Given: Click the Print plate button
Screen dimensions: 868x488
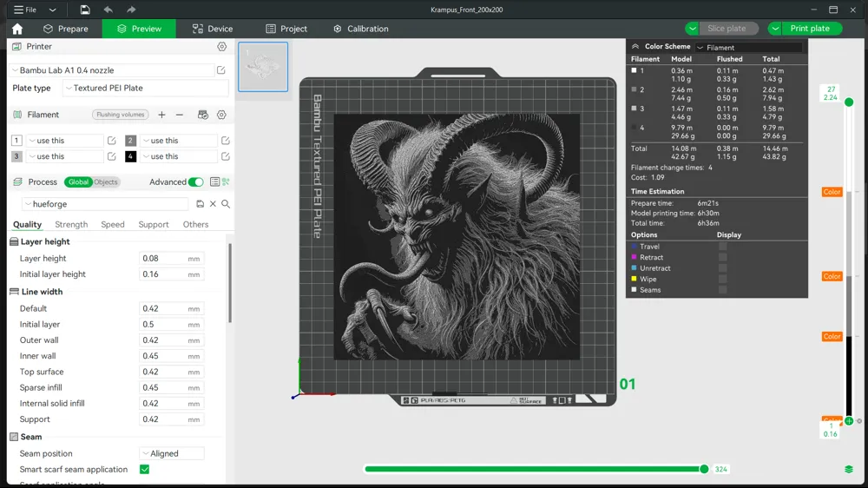Looking at the screenshot, I should point(810,29).
